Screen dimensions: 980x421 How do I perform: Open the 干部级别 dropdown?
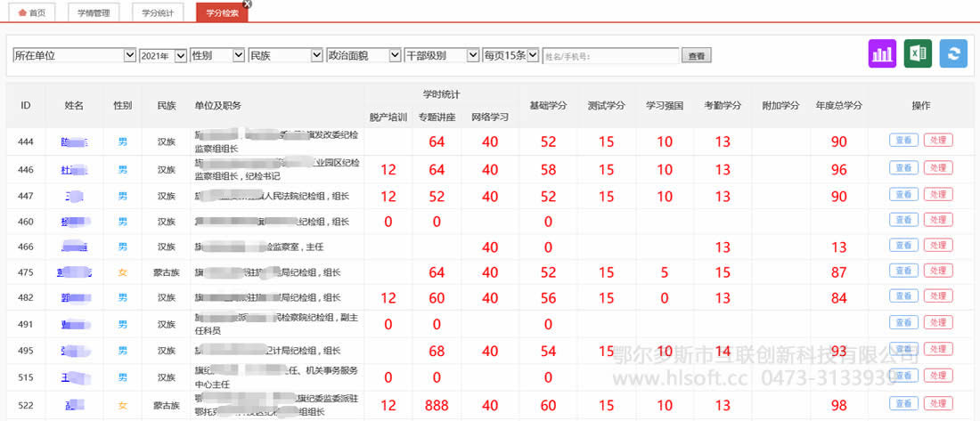pyautogui.click(x=442, y=55)
